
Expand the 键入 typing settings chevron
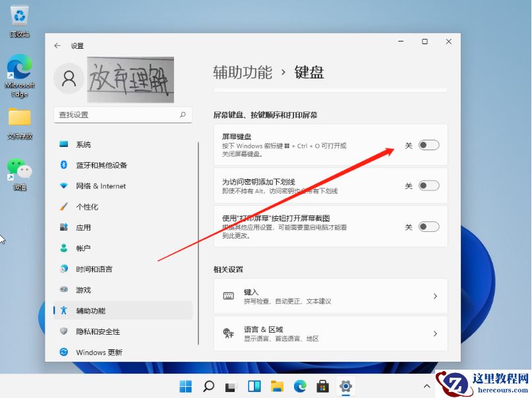(x=434, y=297)
